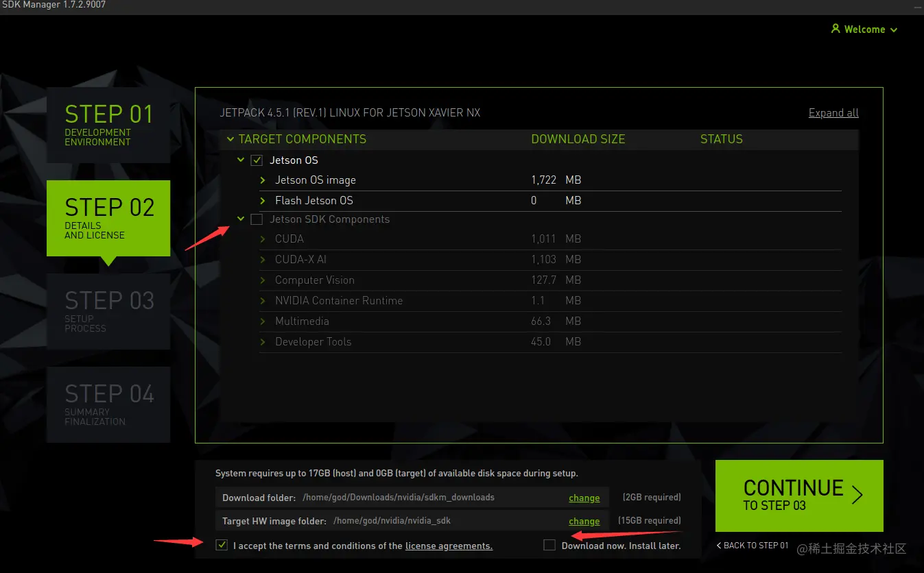This screenshot has width=924, height=573.
Task: Expand the NVIDIA Container Runtime row
Action: click(263, 301)
